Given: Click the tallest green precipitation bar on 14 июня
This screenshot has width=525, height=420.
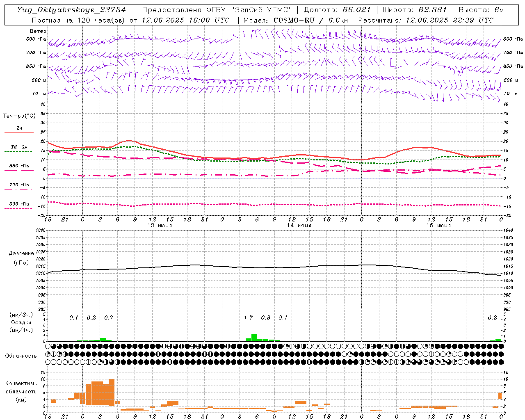Looking at the screenshot, I should [x=254, y=338].
